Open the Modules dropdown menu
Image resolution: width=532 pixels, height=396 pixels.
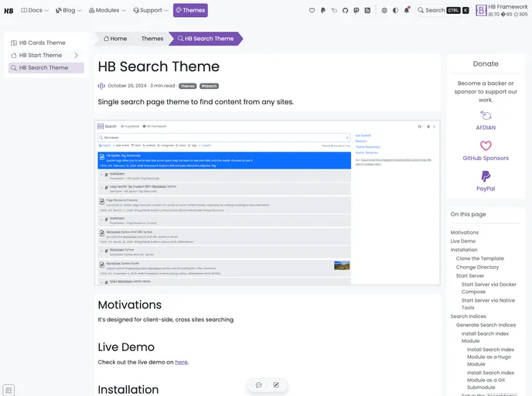pyautogui.click(x=107, y=11)
